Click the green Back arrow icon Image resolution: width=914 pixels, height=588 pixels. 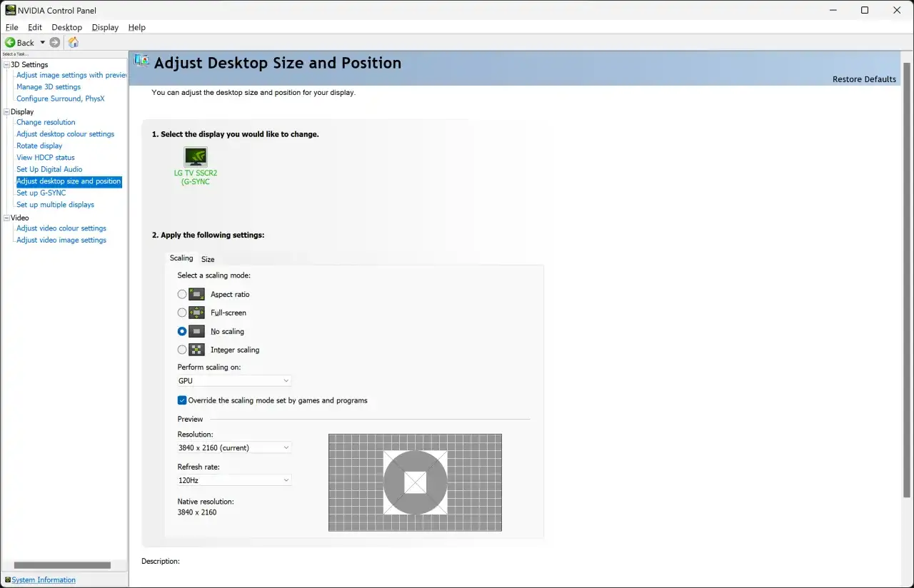tap(10, 43)
